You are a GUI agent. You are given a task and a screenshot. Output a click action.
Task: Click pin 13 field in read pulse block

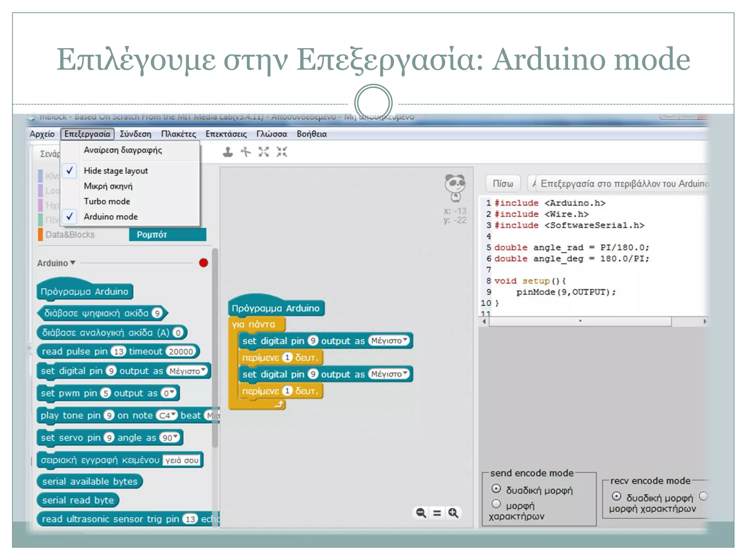[119, 351]
